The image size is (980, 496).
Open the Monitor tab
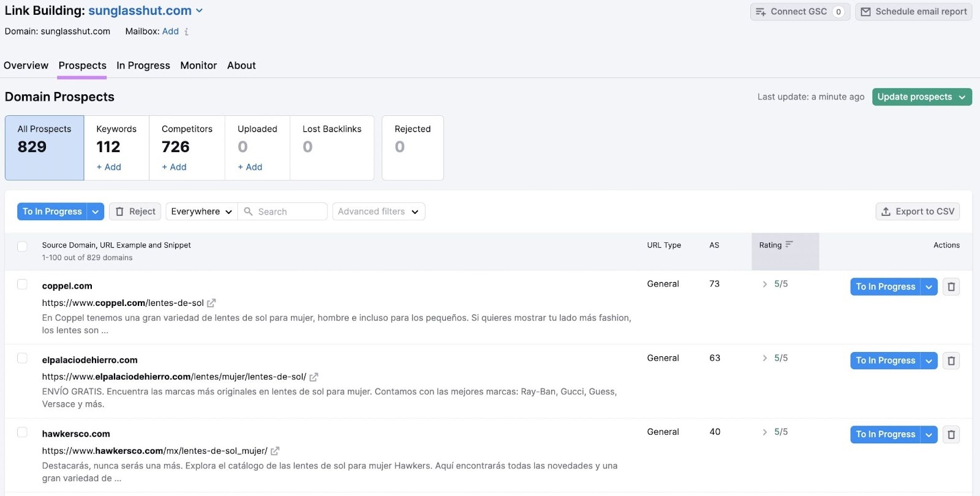tap(198, 66)
